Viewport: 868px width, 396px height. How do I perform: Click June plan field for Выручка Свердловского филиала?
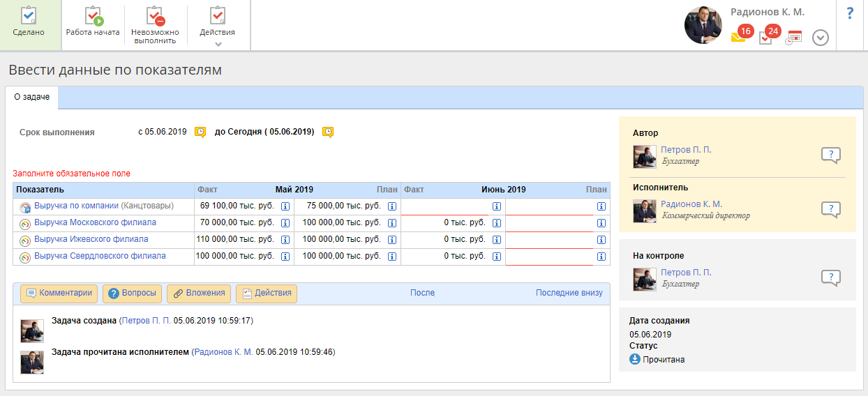[549, 257]
